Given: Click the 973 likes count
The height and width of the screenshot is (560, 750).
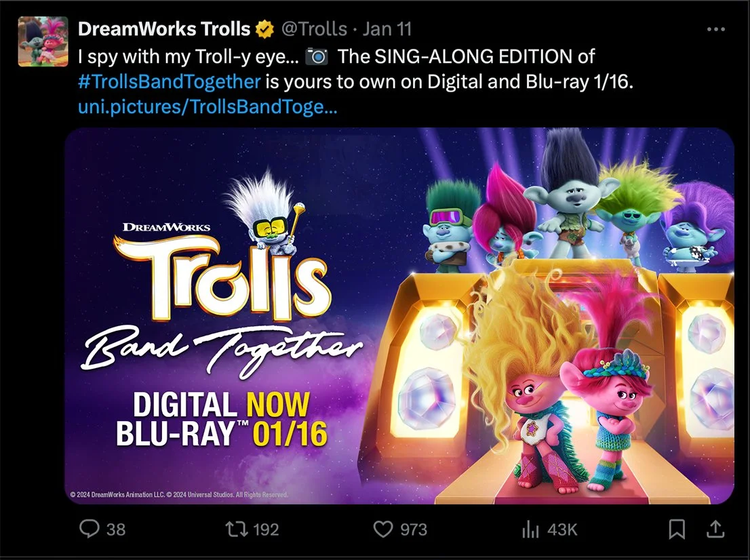Looking at the screenshot, I should tap(414, 529).
